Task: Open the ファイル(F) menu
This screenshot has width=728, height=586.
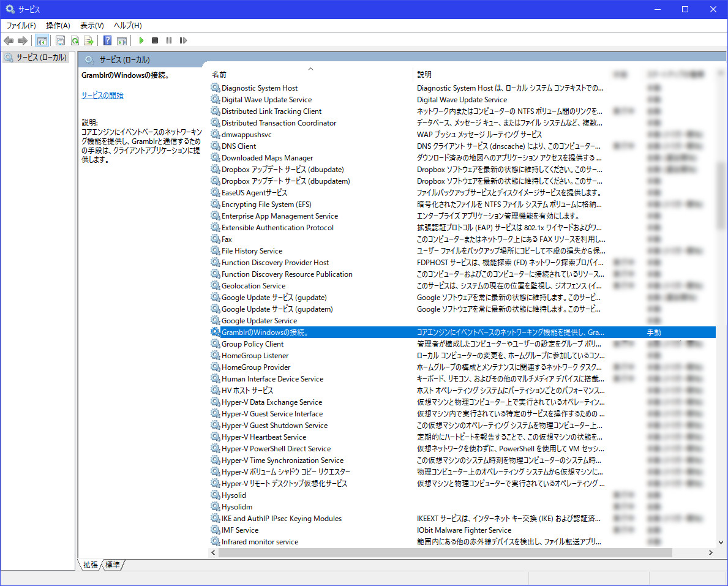Action: click(x=21, y=26)
